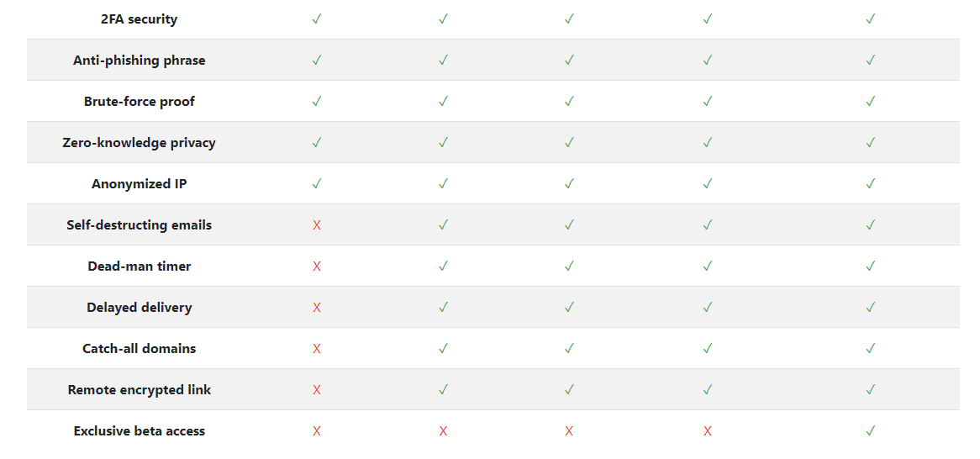Click the last checkmark in the Anti-phishing phrase row
980x459 pixels.
(x=871, y=60)
